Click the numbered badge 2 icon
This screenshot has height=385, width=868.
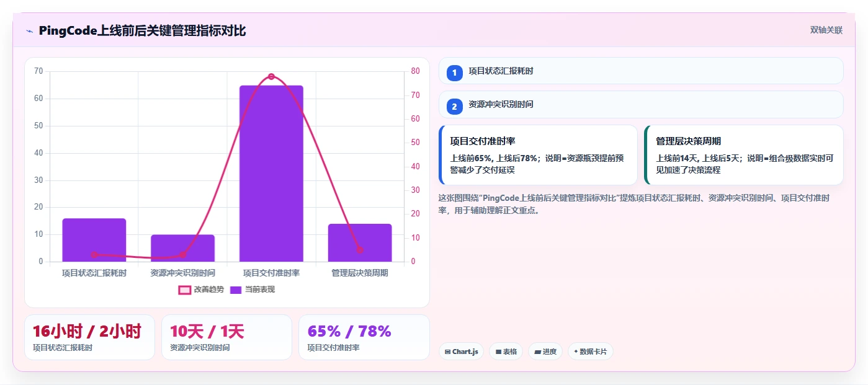[454, 106]
